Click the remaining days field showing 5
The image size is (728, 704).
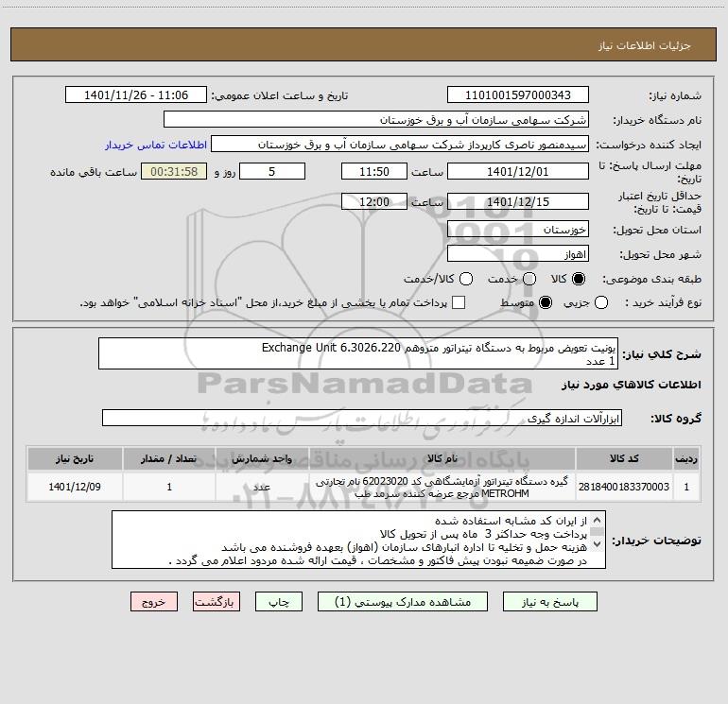(x=272, y=172)
